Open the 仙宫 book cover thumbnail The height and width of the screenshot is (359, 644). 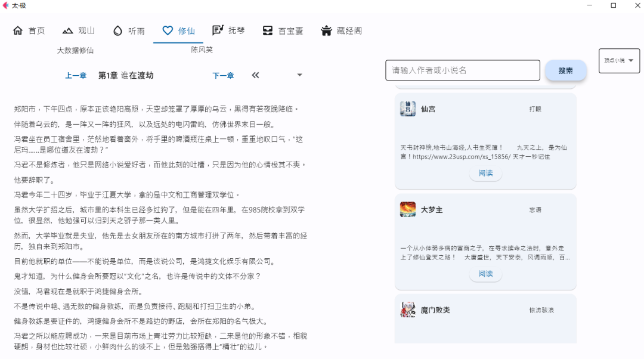407,109
